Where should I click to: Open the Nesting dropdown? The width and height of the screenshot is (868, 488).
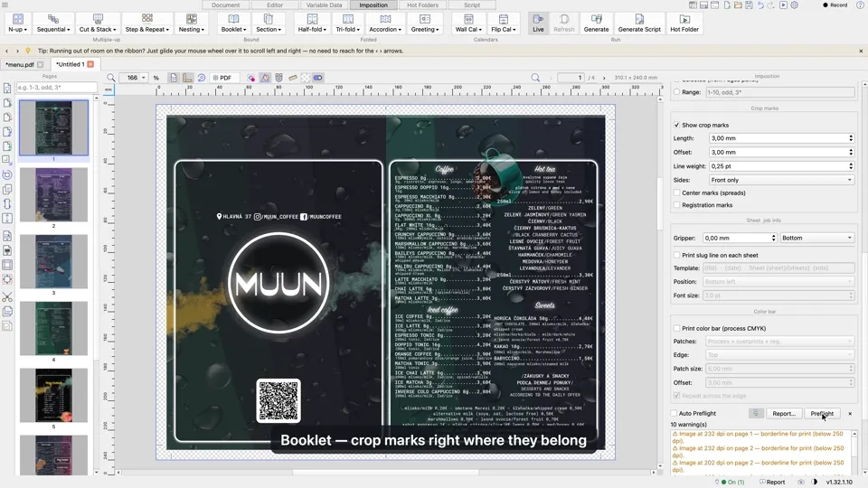[191, 23]
